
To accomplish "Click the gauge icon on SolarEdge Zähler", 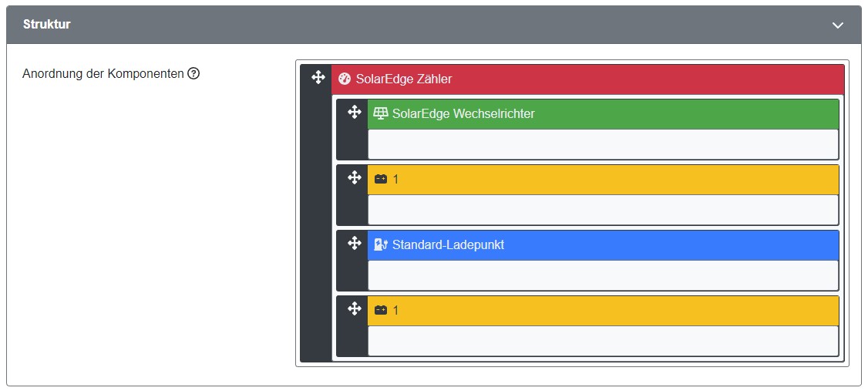I will (345, 79).
